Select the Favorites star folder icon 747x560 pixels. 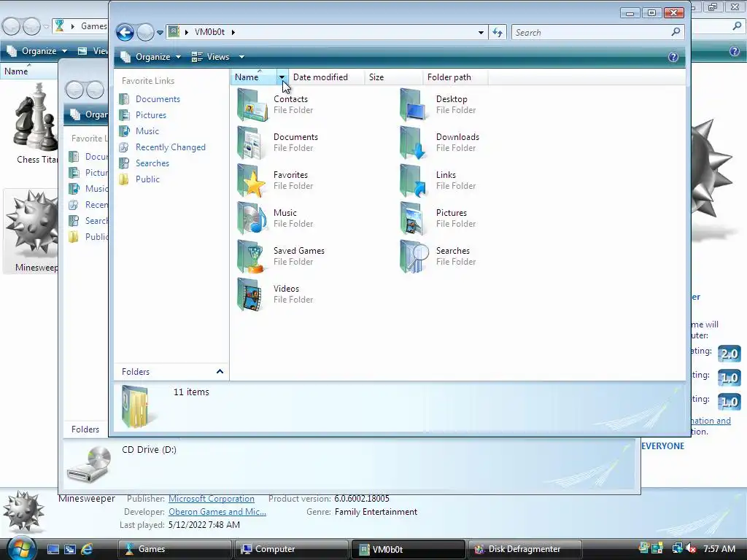[252, 181]
